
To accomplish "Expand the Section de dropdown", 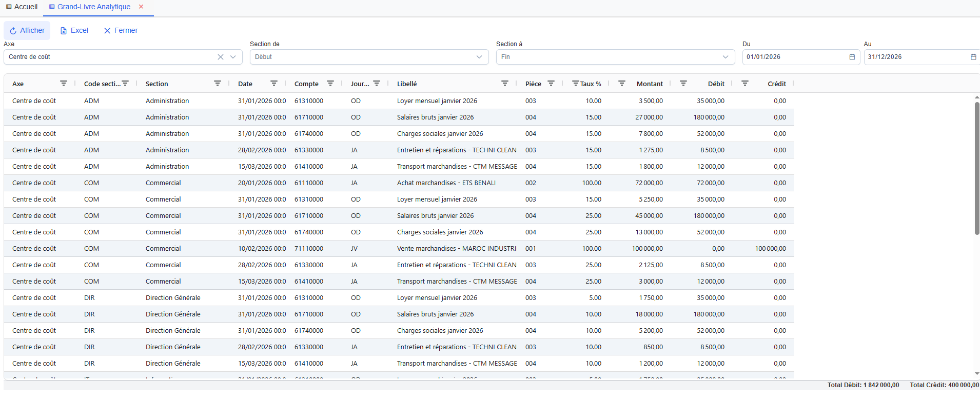I will pos(479,57).
